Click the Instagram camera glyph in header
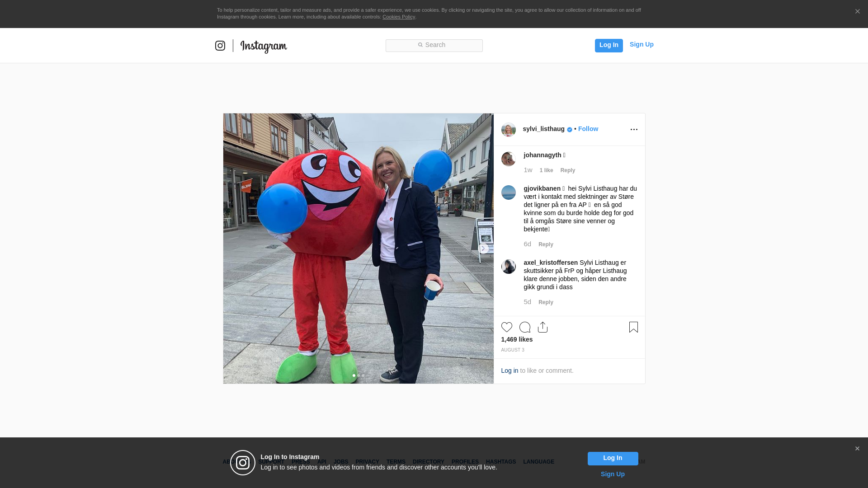The height and width of the screenshot is (488, 868). (220, 46)
